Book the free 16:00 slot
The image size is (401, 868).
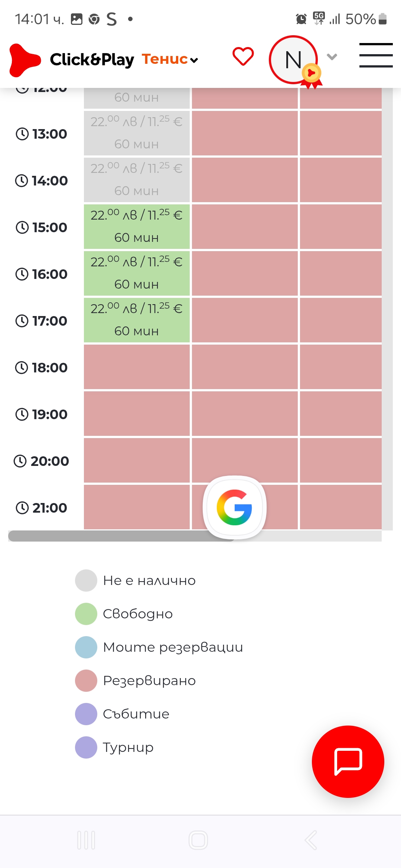[137, 273]
